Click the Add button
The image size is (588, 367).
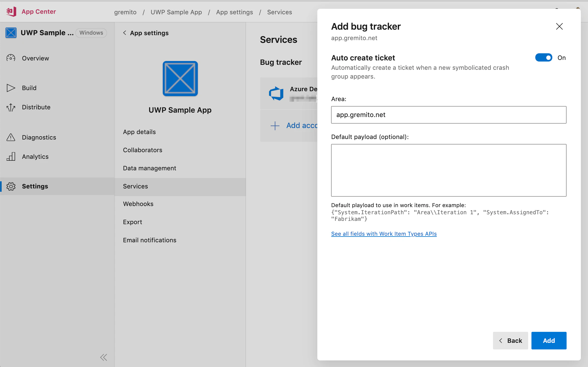pos(549,341)
